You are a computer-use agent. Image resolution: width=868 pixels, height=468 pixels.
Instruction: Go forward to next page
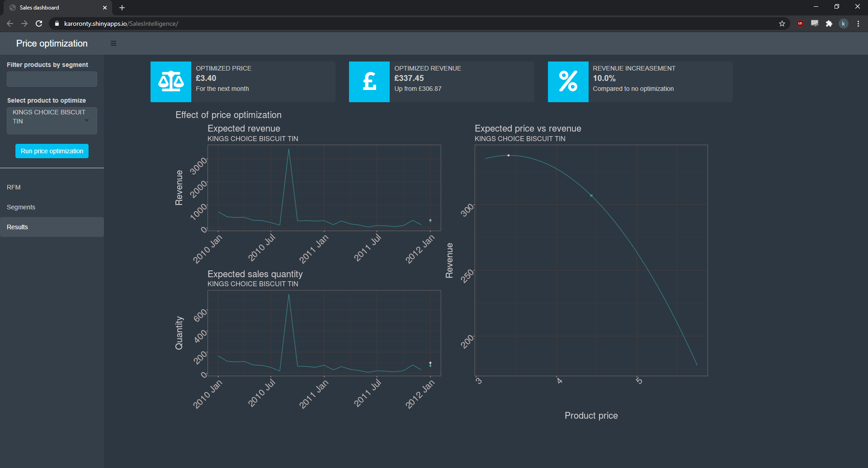click(24, 24)
